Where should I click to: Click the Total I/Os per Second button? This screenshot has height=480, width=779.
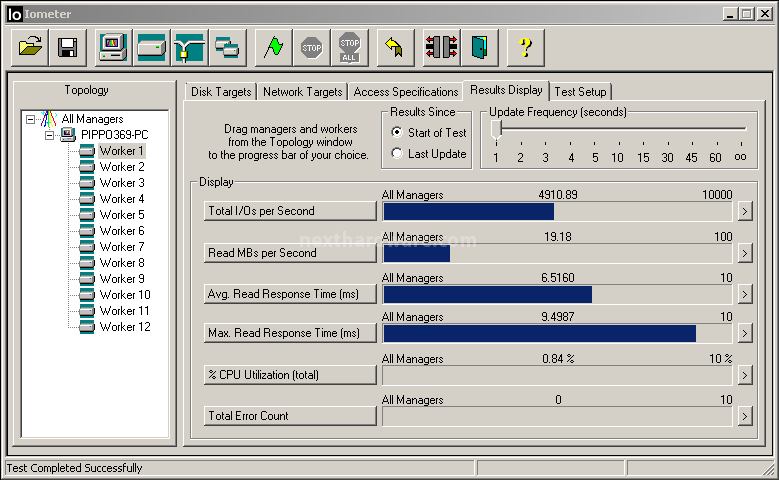(290, 211)
